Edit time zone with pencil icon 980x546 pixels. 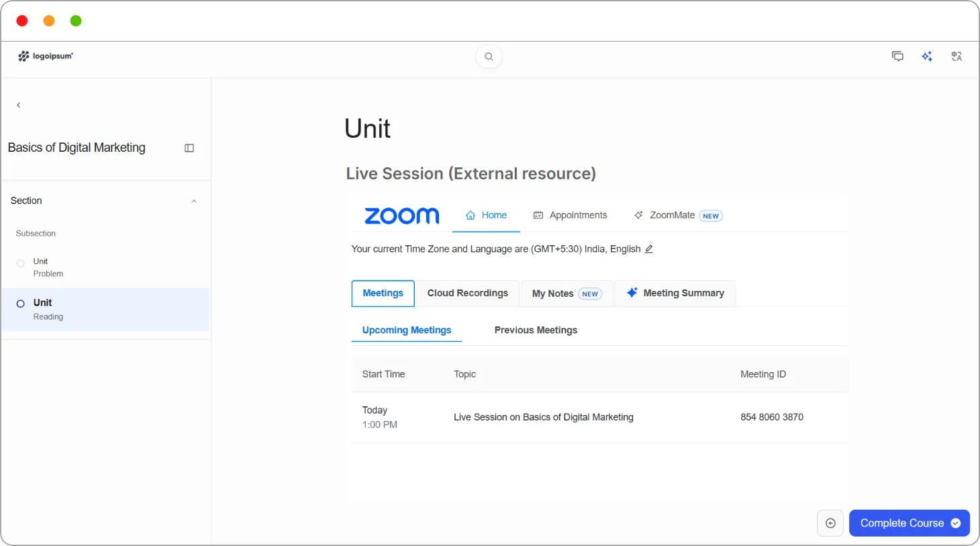click(649, 249)
